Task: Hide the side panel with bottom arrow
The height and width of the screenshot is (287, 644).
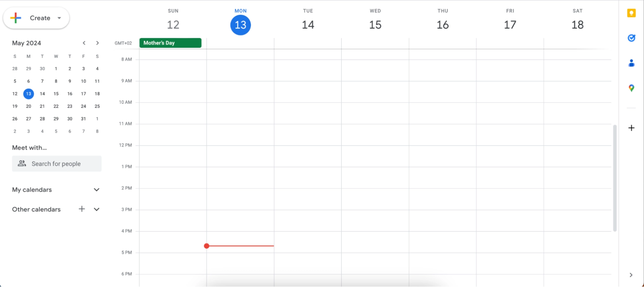Action: 631,275
